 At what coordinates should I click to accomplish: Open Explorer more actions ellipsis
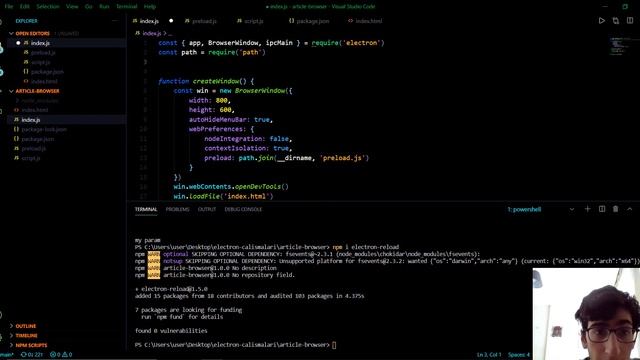tap(115, 21)
